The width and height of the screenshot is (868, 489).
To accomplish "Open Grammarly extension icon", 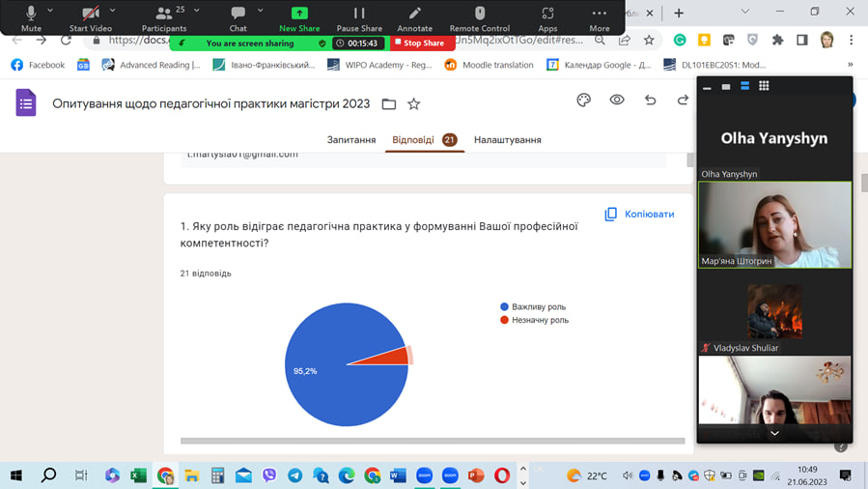I will click(680, 40).
